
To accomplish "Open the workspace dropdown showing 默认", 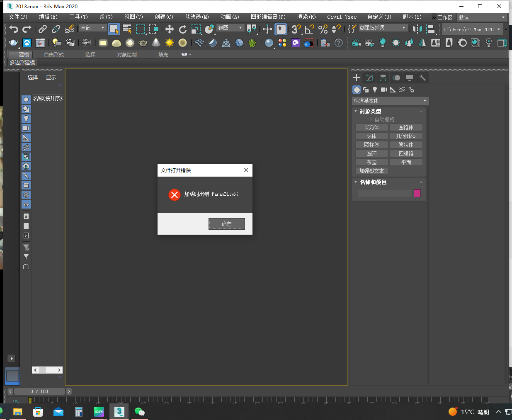I will [482, 17].
